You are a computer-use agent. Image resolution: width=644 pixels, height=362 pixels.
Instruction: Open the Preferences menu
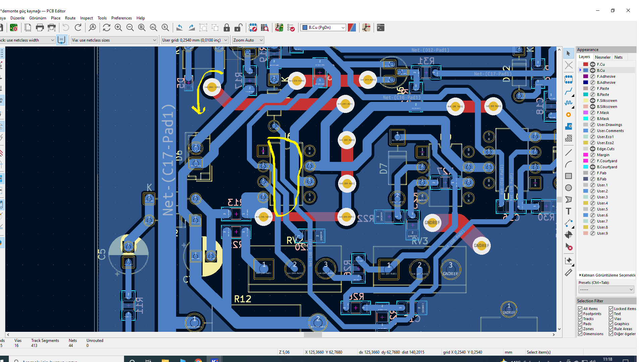coord(121,18)
